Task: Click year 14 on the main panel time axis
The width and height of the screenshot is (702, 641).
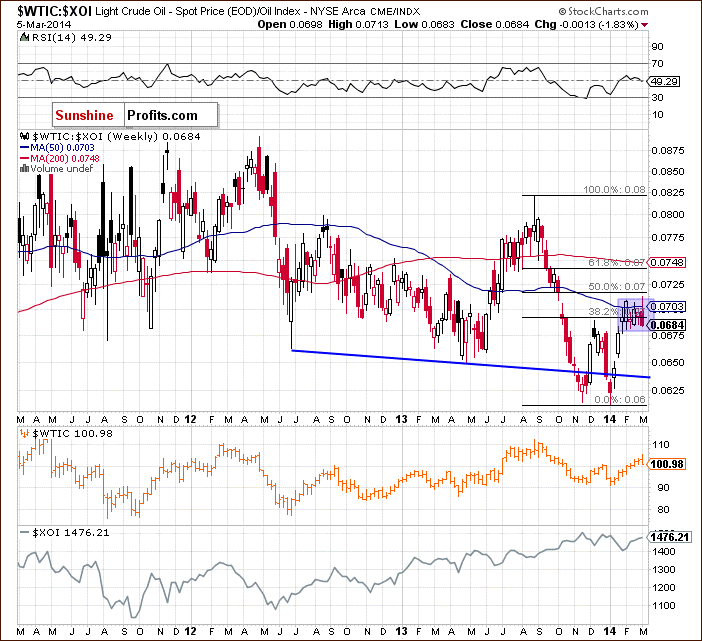Action: coord(610,419)
